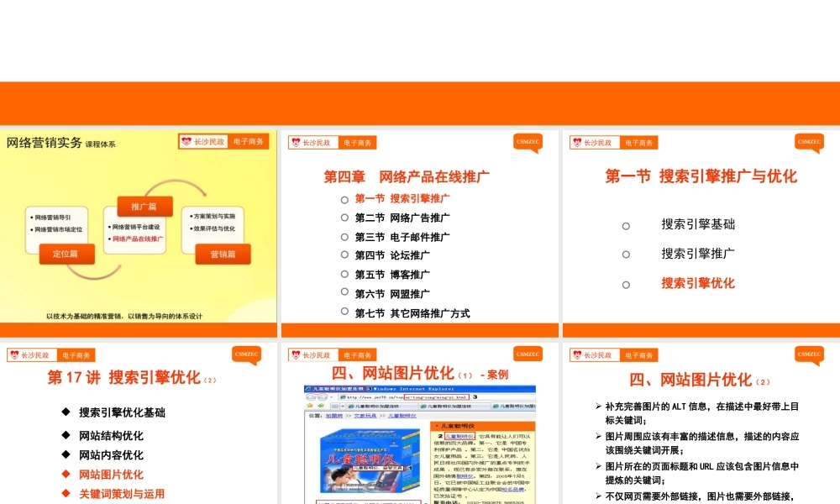Screen dimensions: 840x504
Task: Click the URL address bar in the IE screenshot
Action: (x=395, y=396)
